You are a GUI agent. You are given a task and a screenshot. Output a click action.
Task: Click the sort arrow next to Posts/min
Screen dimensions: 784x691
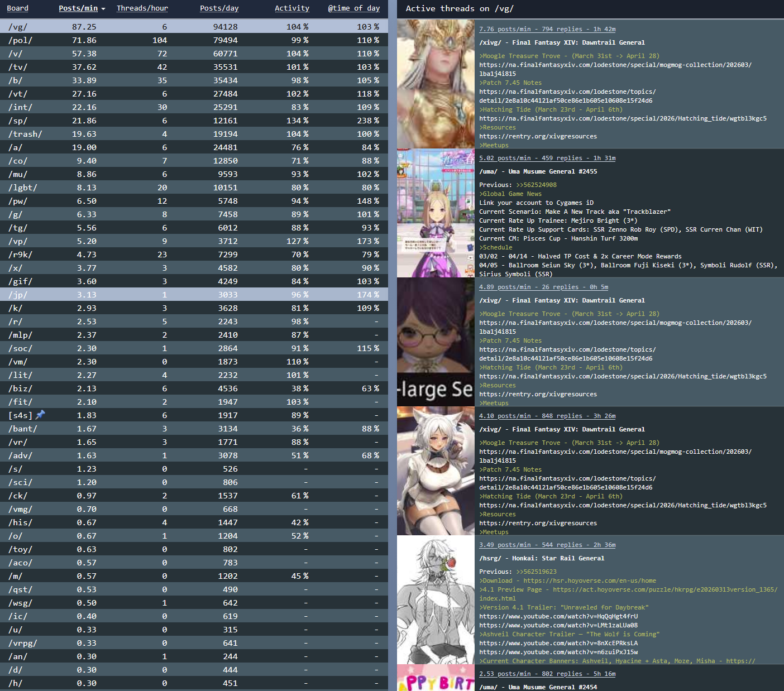pos(103,9)
